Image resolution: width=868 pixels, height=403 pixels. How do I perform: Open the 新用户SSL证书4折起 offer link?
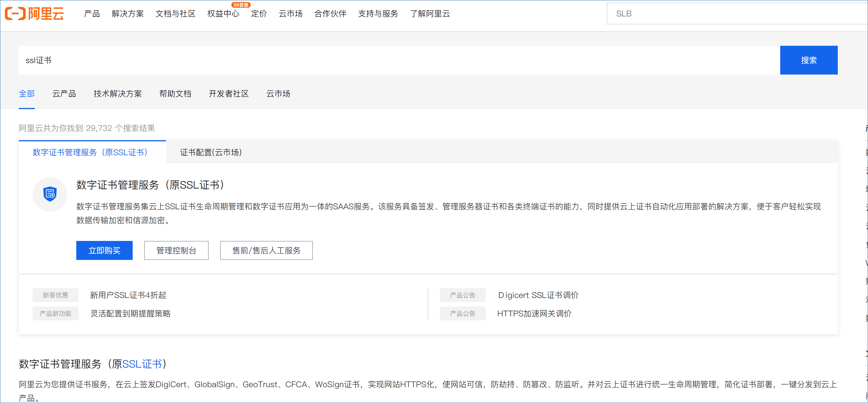tap(128, 295)
